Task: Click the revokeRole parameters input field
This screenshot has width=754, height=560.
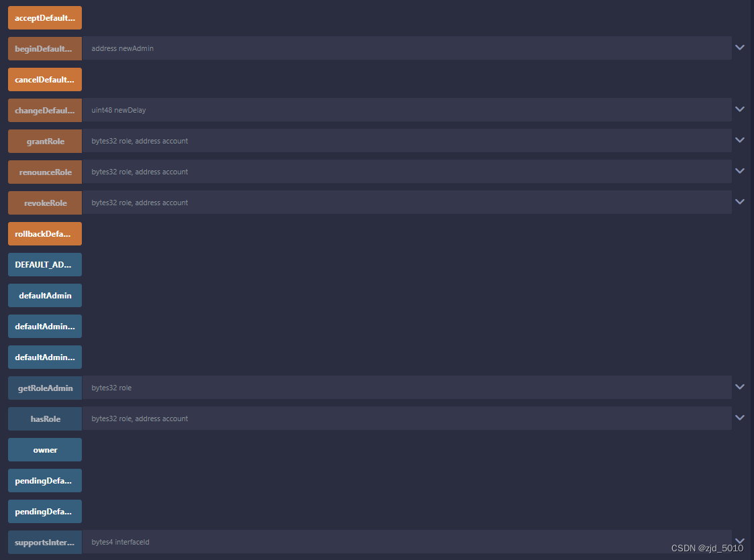Action: click(x=407, y=203)
